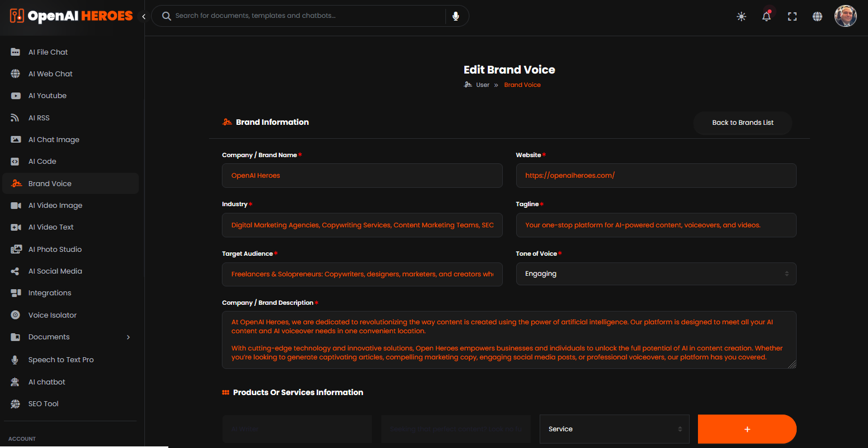Select the AI Video Image camera icon
Screen dimensions: 868x448
pos(16,206)
